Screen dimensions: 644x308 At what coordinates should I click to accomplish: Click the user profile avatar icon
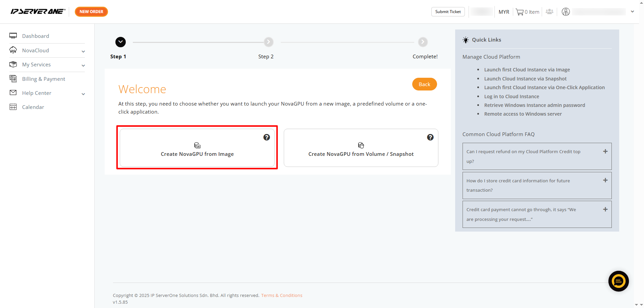pyautogui.click(x=566, y=12)
